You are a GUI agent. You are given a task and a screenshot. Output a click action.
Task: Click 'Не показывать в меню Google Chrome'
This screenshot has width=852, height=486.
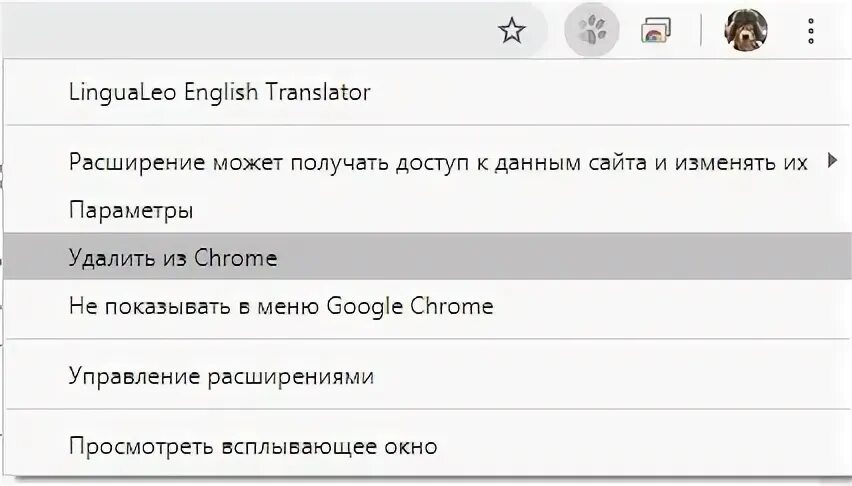pyautogui.click(x=281, y=305)
